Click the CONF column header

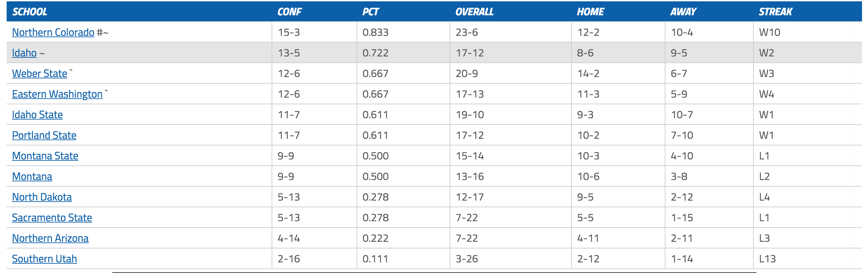(x=289, y=12)
